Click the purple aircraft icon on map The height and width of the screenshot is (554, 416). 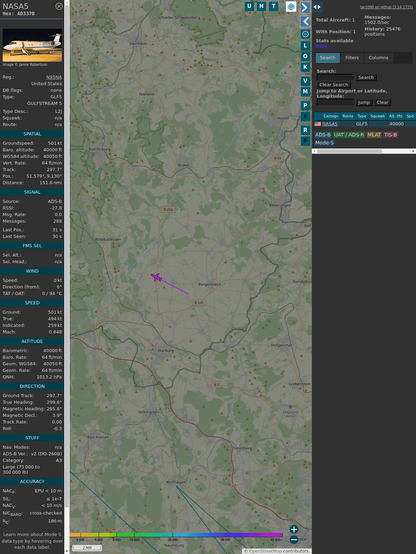click(x=156, y=277)
